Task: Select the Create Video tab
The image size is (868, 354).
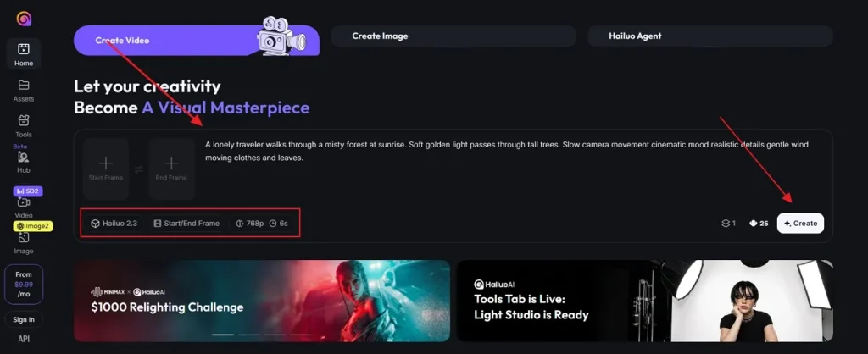Action: (197, 41)
